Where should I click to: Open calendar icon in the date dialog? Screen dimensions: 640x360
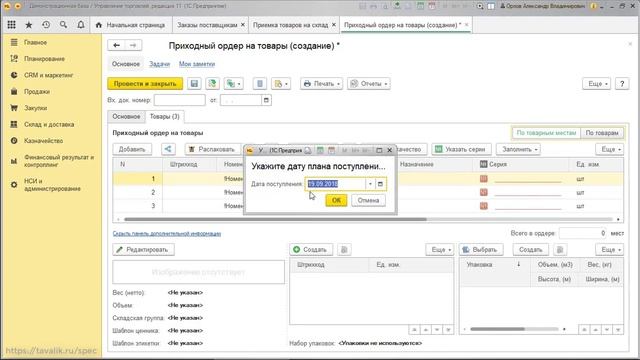(x=380, y=184)
